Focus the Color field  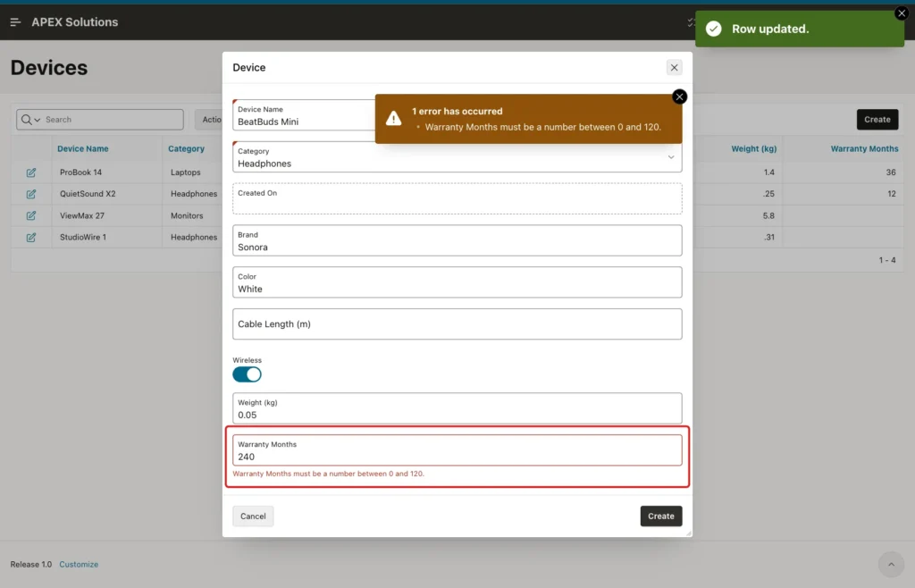[x=457, y=282]
